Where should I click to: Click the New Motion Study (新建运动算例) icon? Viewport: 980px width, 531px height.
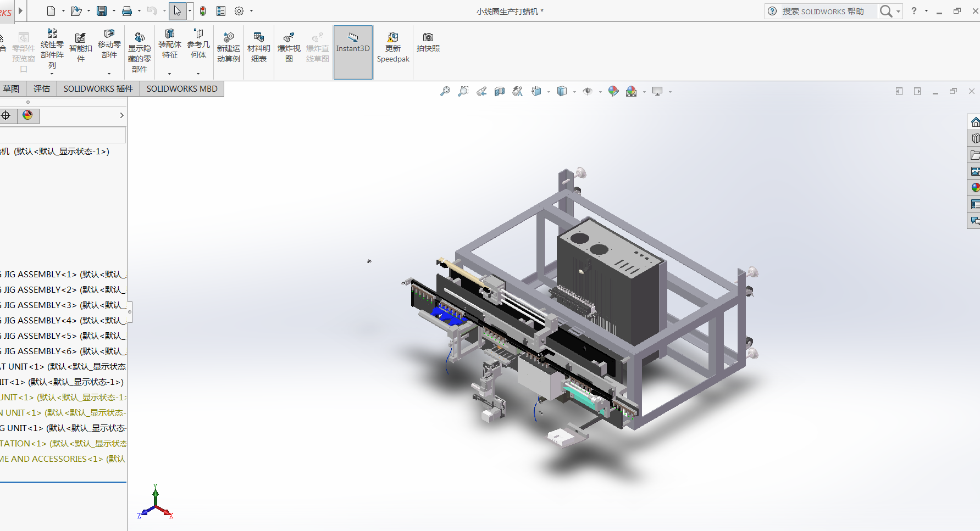click(x=229, y=48)
